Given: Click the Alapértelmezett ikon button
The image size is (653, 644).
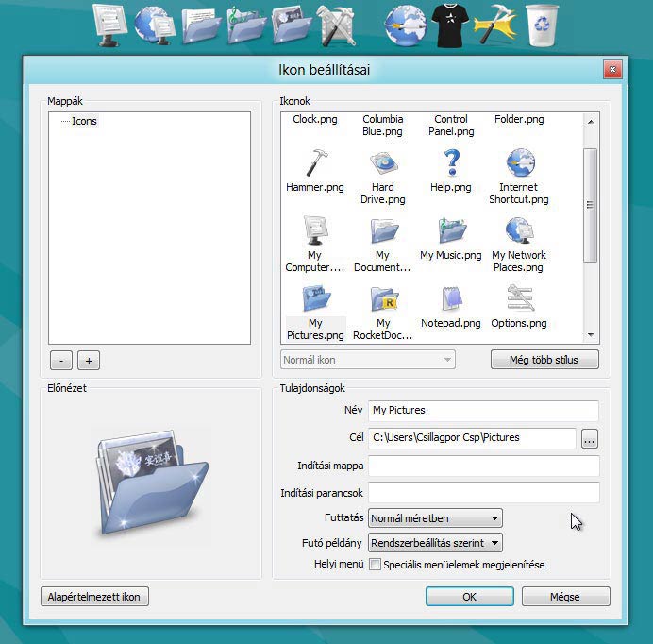Looking at the screenshot, I should click(94, 597).
